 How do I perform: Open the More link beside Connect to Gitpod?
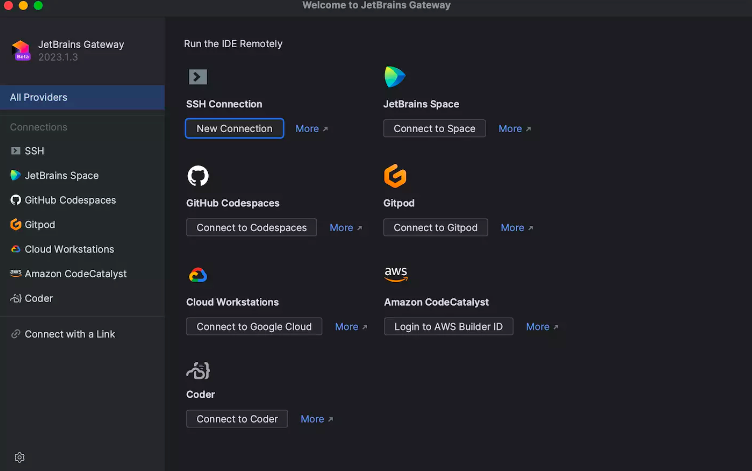point(516,228)
